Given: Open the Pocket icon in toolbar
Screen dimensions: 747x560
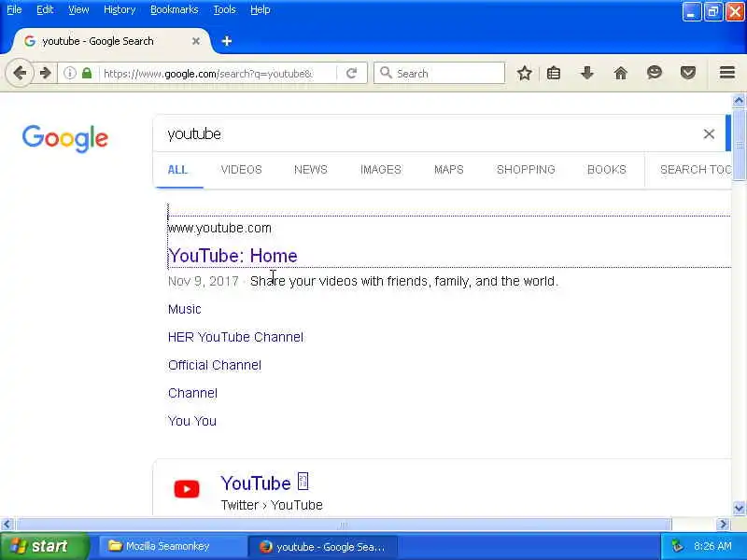Looking at the screenshot, I should (687, 73).
